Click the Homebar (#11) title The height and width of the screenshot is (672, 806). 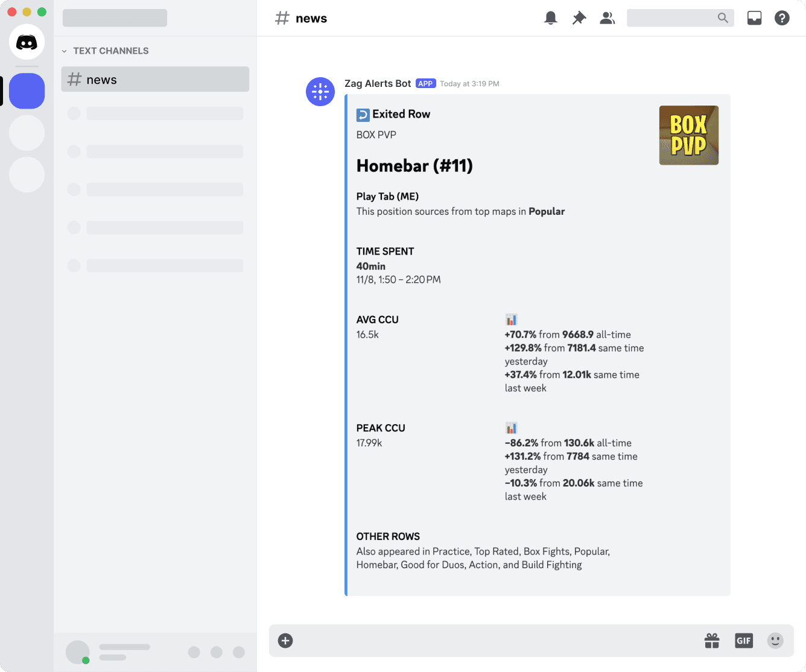414,166
